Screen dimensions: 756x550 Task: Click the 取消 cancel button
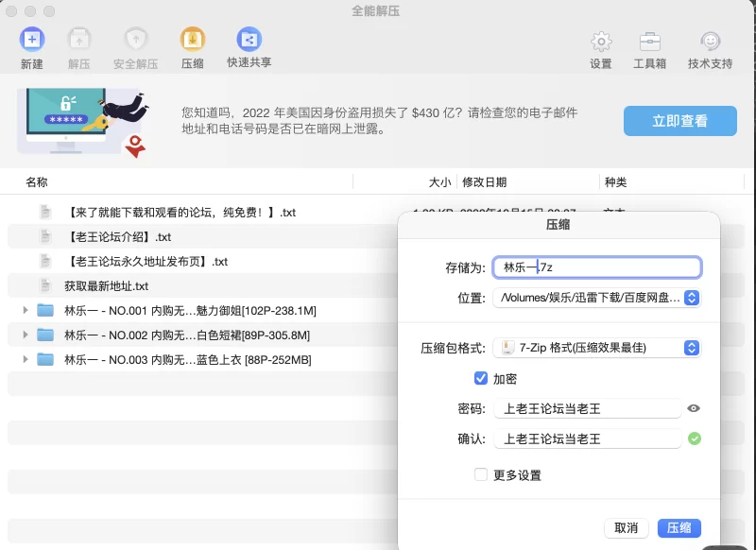tap(626, 528)
